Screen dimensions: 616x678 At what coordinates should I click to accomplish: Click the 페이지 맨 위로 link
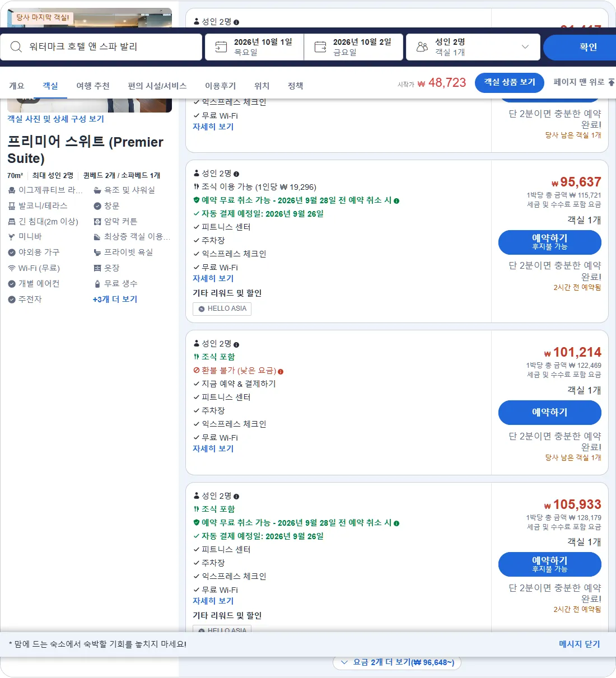[x=579, y=82]
